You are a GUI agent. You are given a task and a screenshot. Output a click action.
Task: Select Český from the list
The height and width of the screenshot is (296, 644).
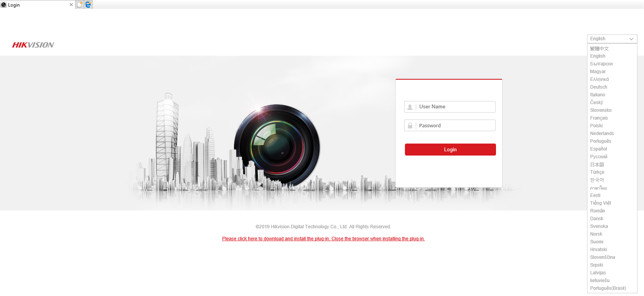coord(597,103)
